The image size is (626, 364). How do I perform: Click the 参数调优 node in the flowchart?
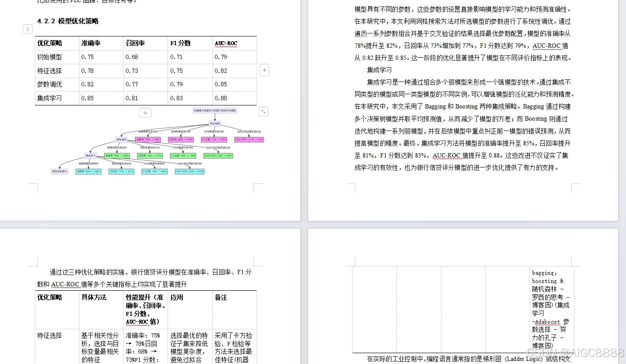[x=122, y=140]
